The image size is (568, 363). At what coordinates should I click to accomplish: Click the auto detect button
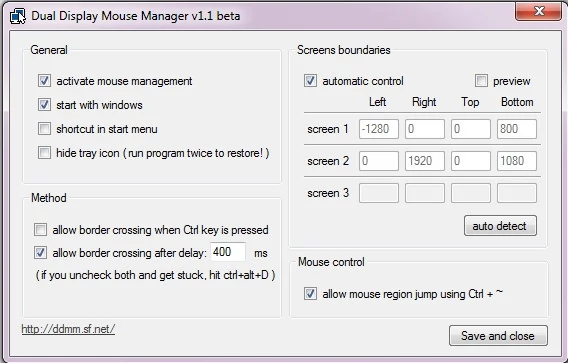[500, 226]
